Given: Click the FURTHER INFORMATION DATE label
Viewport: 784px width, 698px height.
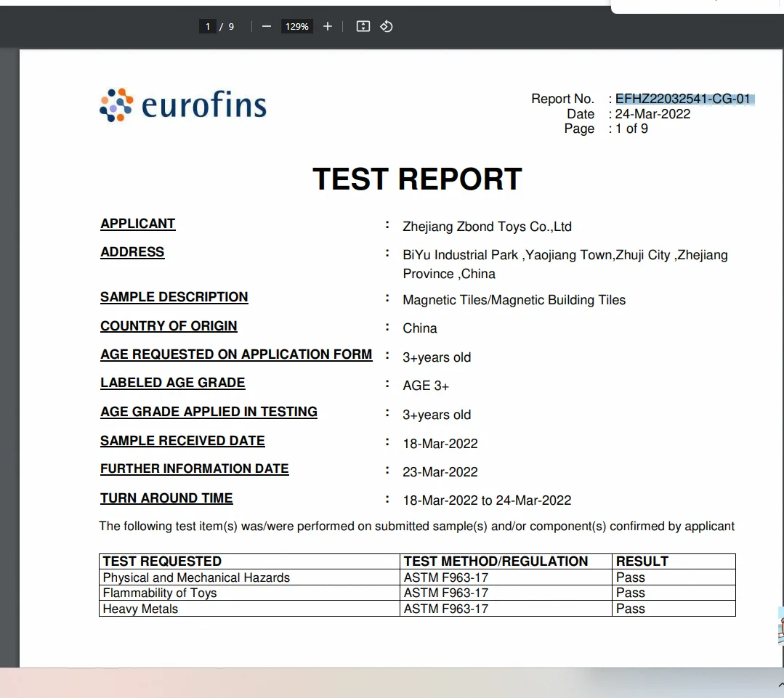Looking at the screenshot, I should 195,468.
